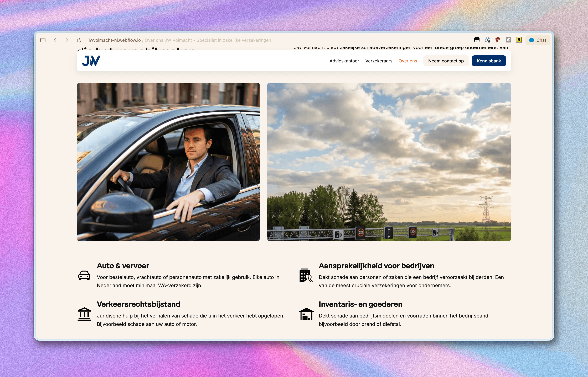
Task: Click the car icon beside Auto & vervoer
Action: coord(84,275)
